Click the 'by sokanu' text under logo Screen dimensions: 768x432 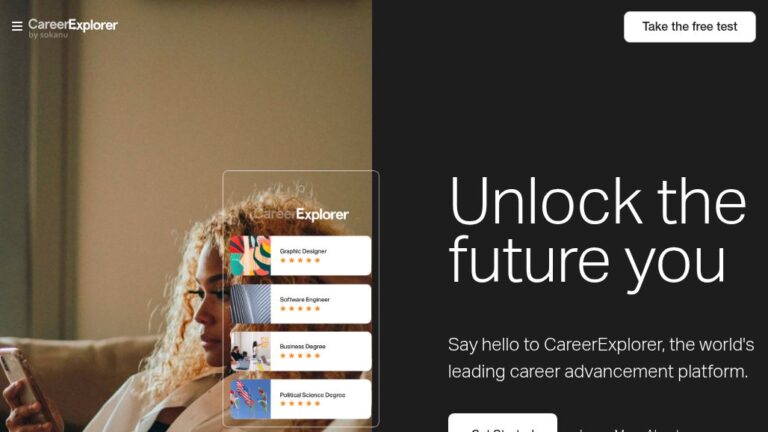click(x=48, y=35)
